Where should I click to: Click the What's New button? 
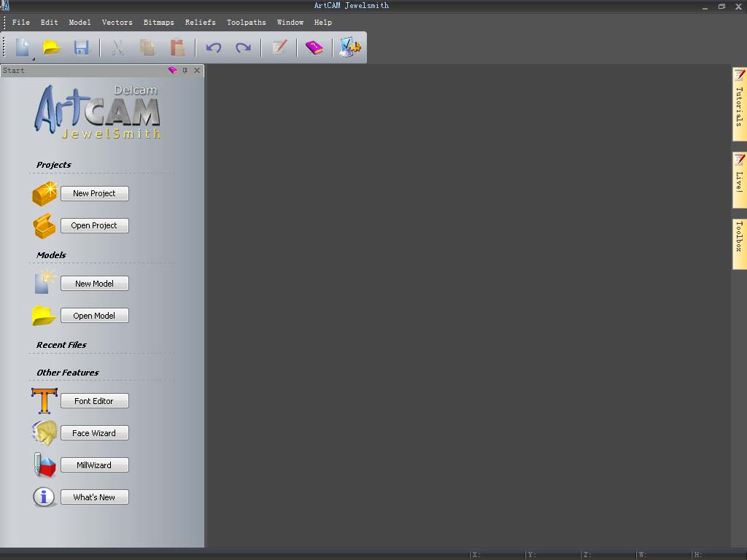point(94,497)
